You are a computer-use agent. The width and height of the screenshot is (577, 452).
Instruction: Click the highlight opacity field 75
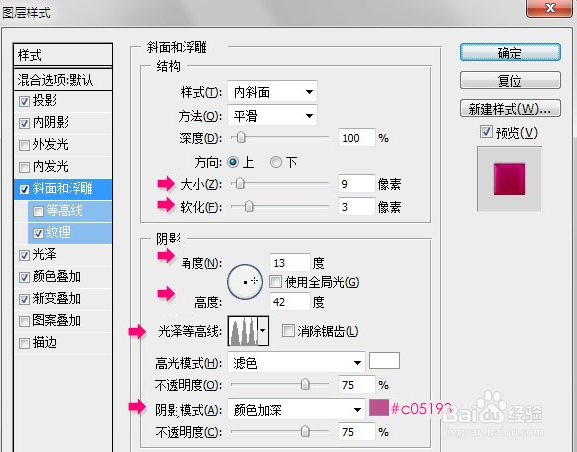357,385
